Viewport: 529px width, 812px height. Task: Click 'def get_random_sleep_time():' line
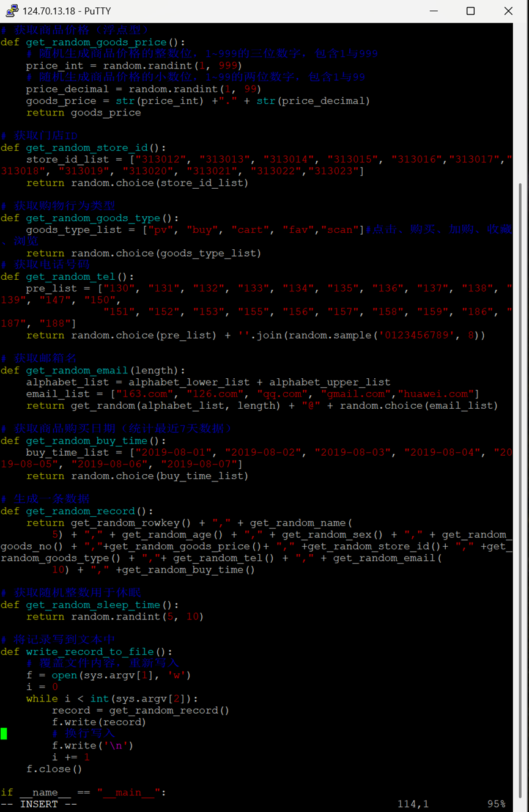point(90,605)
